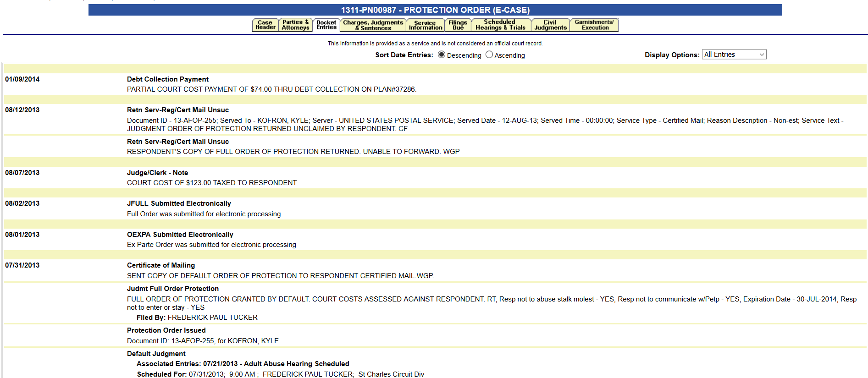Click the 08/07/2013 entry date
This screenshot has height=378, width=868.
pyautogui.click(x=22, y=173)
